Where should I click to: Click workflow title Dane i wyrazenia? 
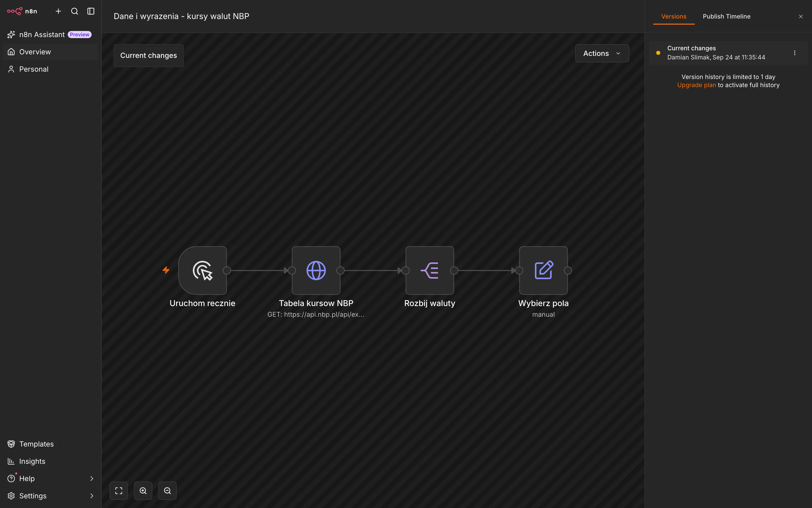point(181,16)
